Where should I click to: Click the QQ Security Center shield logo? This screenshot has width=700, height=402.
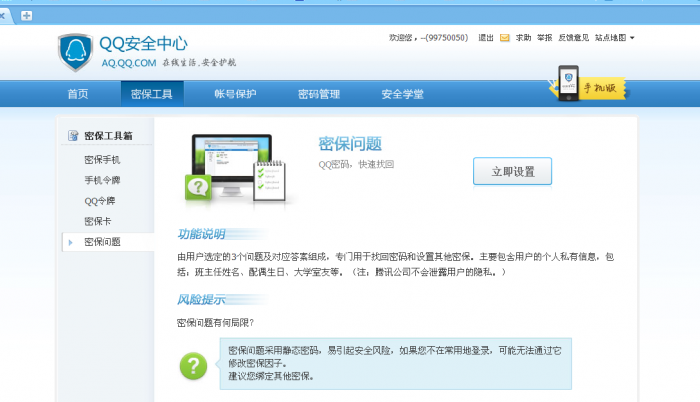click(75, 52)
